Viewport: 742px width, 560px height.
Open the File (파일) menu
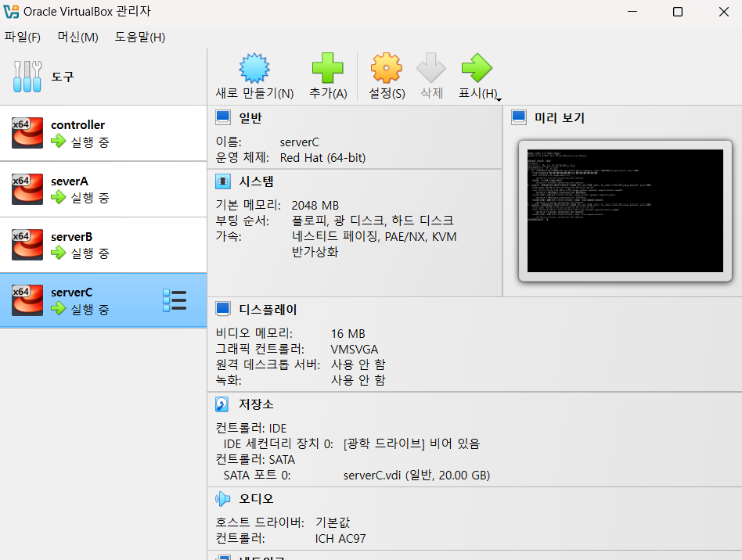tap(22, 37)
